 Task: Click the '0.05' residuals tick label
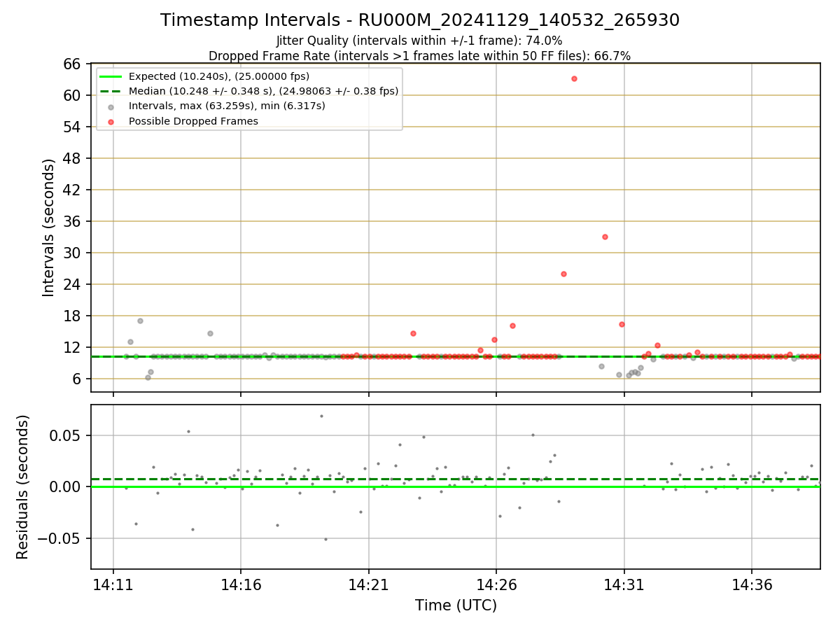tap(66, 435)
